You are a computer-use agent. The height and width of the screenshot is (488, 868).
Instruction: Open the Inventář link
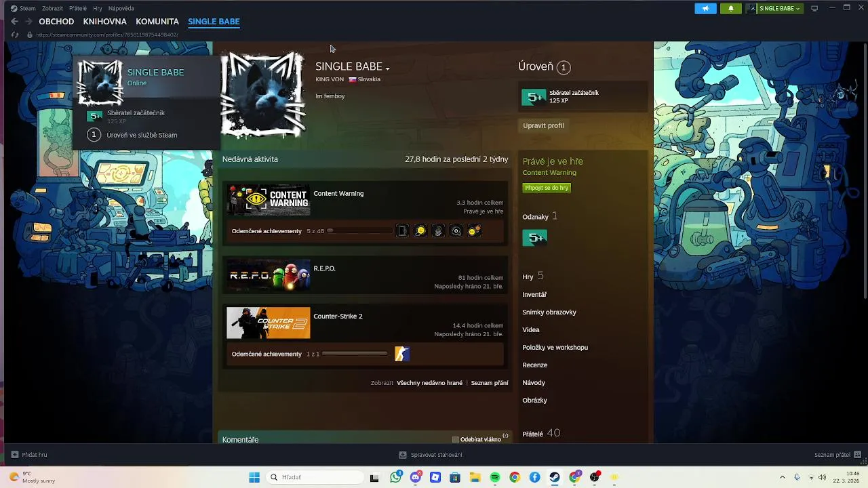click(x=534, y=295)
